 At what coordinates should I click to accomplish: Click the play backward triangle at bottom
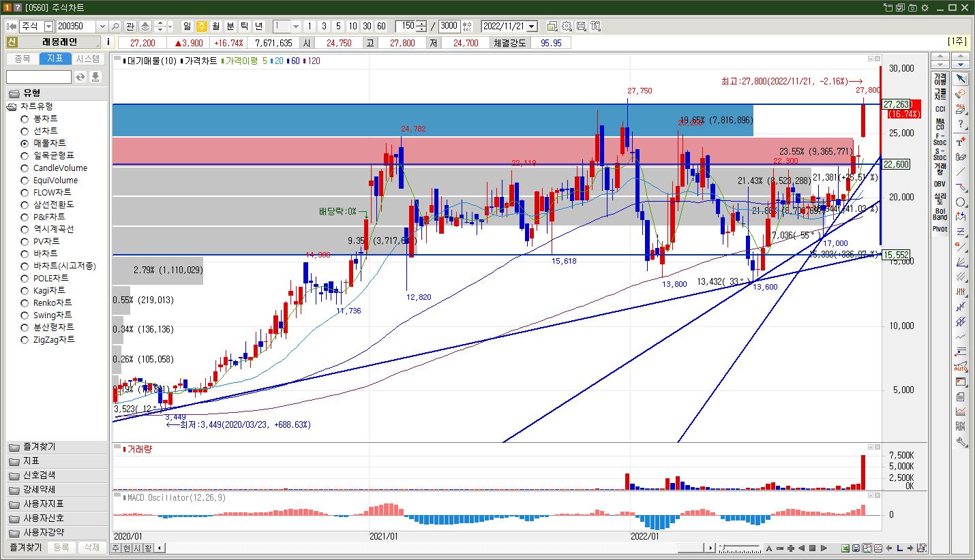tap(801, 548)
